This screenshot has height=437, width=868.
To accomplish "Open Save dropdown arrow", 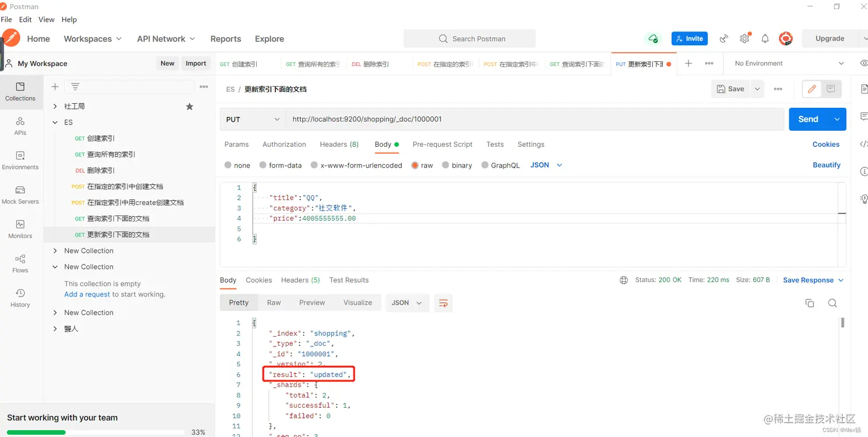I will [758, 89].
